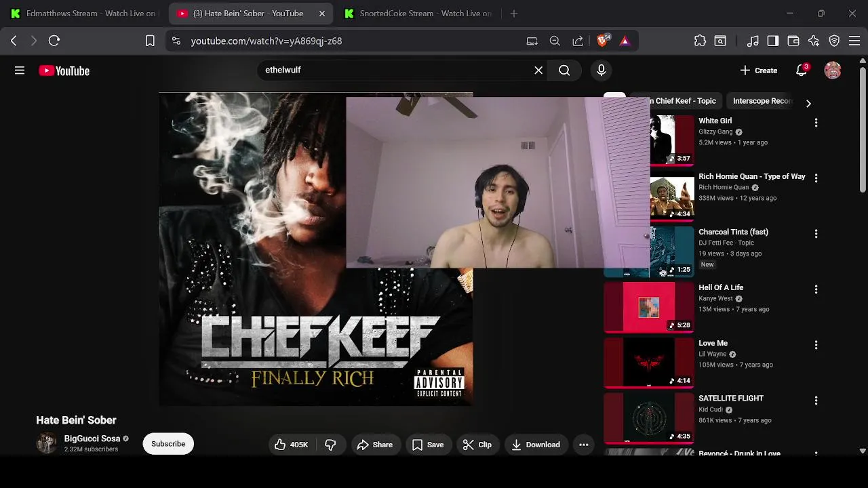
Task: Open more actions ellipsis under video
Action: [584, 445]
